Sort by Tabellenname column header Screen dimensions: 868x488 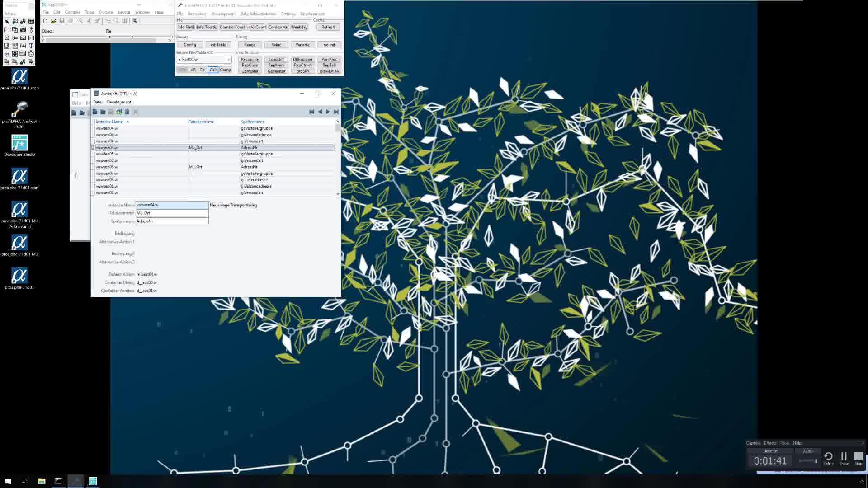[201, 122]
